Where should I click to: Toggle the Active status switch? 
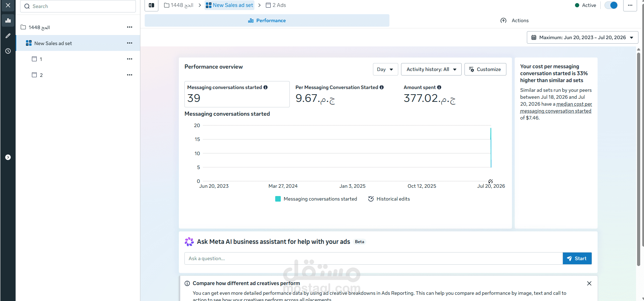(x=611, y=5)
